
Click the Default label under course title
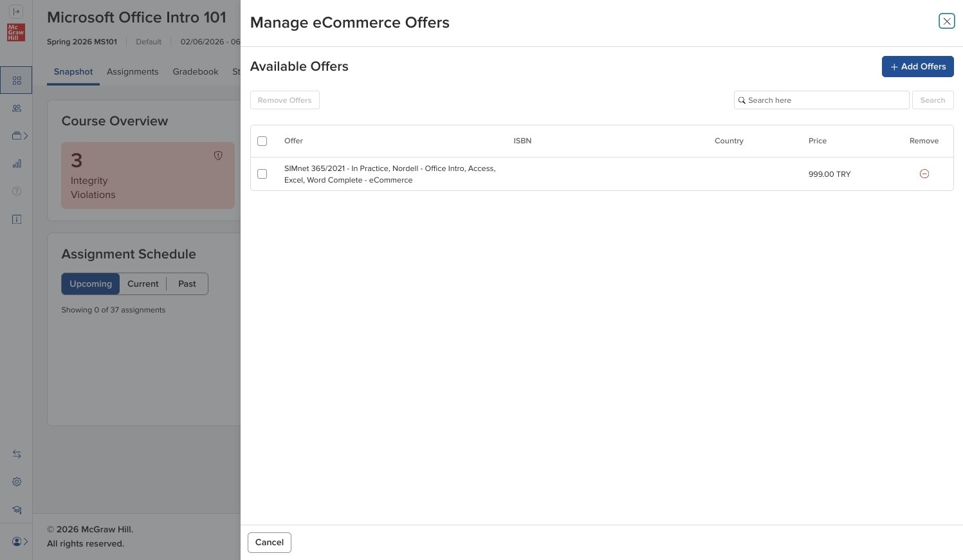[x=149, y=42]
